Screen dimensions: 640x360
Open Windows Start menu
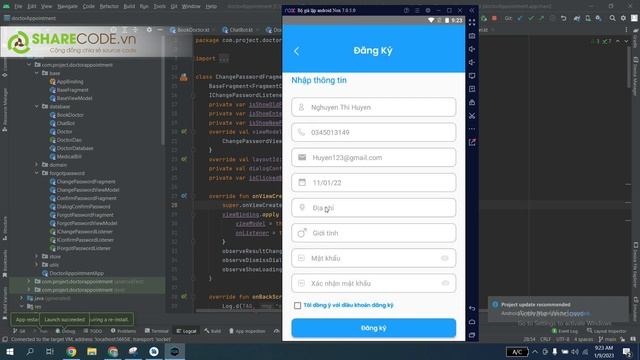coord(9,351)
